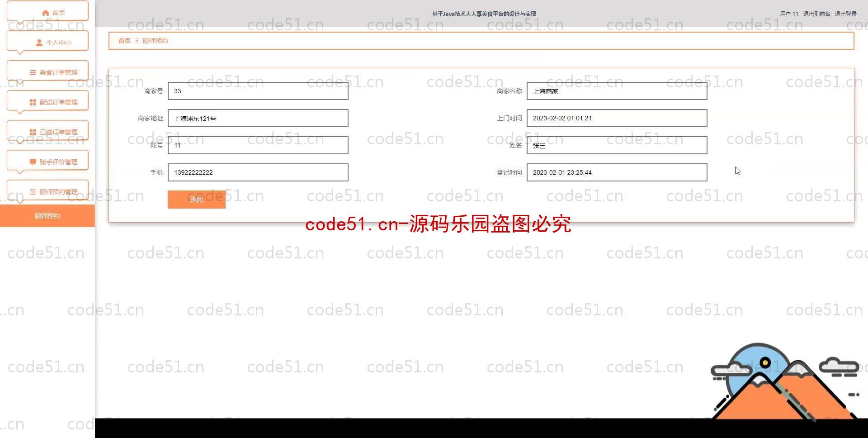Viewport: 868px width, 438px height.
Task: Open 配送订单管理 menu item
Action: 47,100
